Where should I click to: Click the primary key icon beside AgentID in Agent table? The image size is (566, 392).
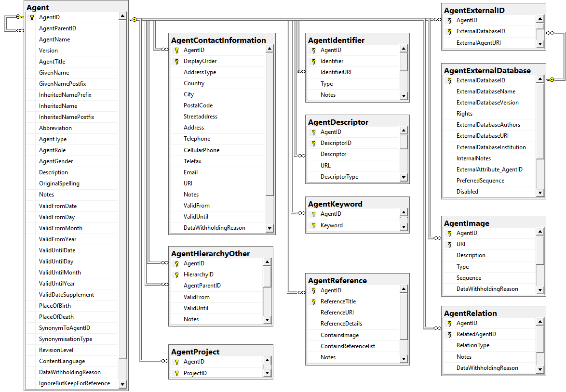coord(32,17)
